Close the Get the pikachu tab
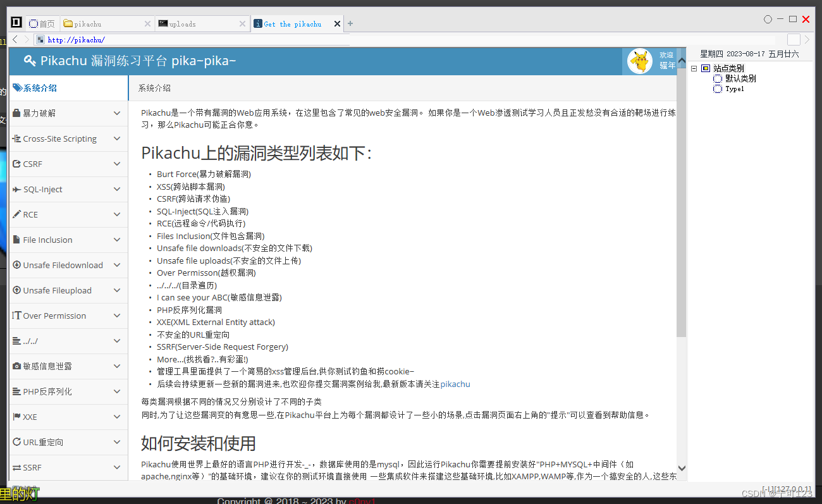This screenshot has height=504, width=822. click(x=337, y=24)
